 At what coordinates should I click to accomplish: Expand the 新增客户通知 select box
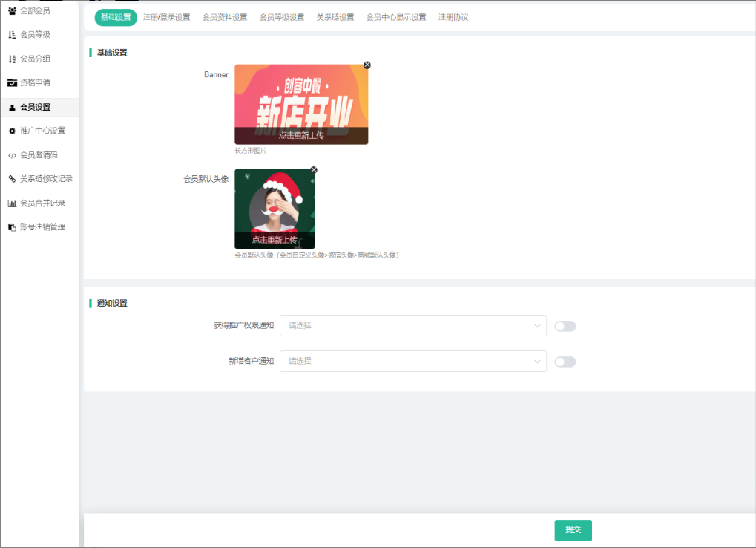point(412,361)
